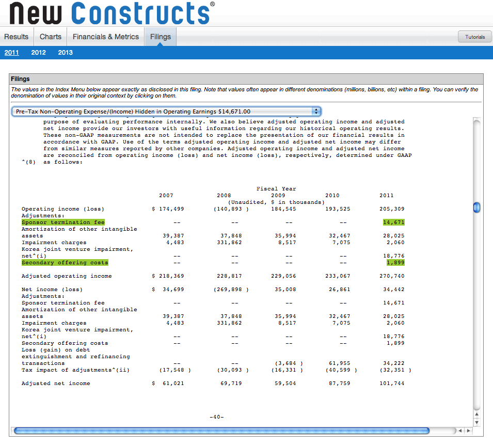Click the 87,759 adjusted net income value
This screenshot has height=448, width=493.
point(340,383)
